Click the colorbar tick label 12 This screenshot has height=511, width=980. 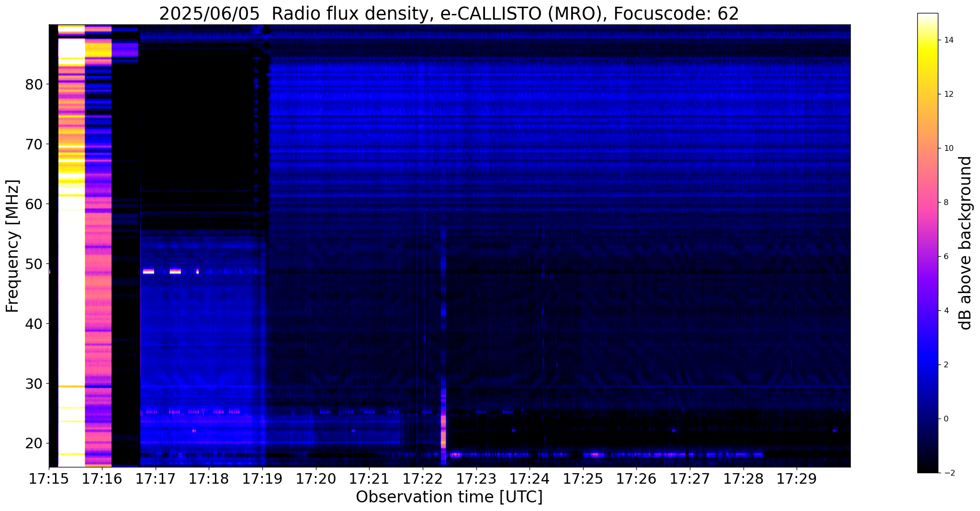(x=948, y=94)
